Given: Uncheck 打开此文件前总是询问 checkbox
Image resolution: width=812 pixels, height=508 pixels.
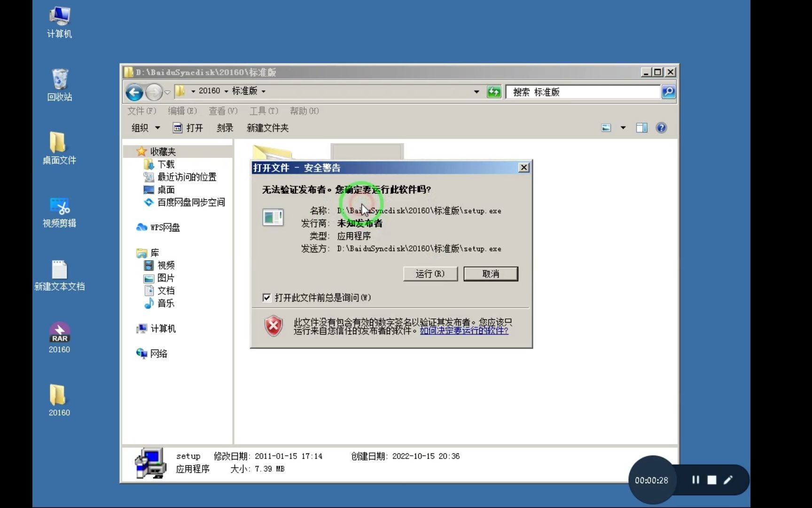Looking at the screenshot, I should click(x=266, y=297).
